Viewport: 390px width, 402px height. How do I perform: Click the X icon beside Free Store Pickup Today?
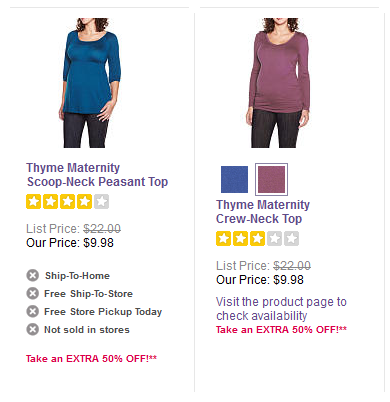[33, 312]
